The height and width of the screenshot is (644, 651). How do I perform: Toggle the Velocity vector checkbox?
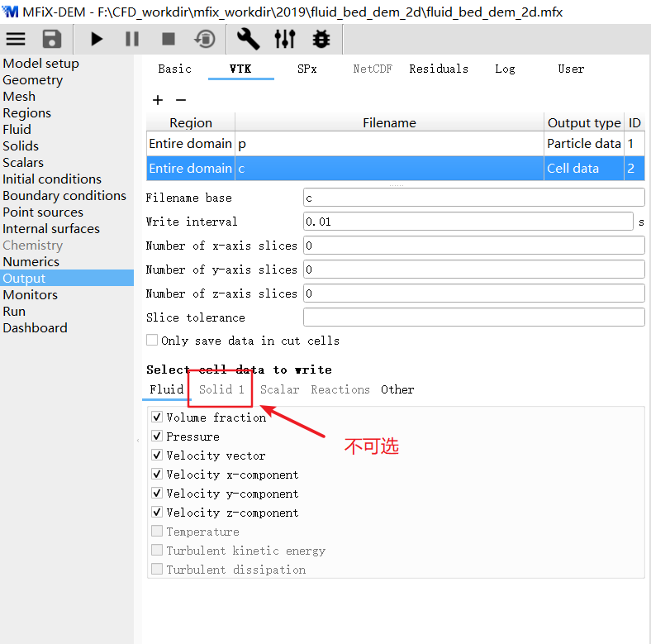(x=157, y=456)
